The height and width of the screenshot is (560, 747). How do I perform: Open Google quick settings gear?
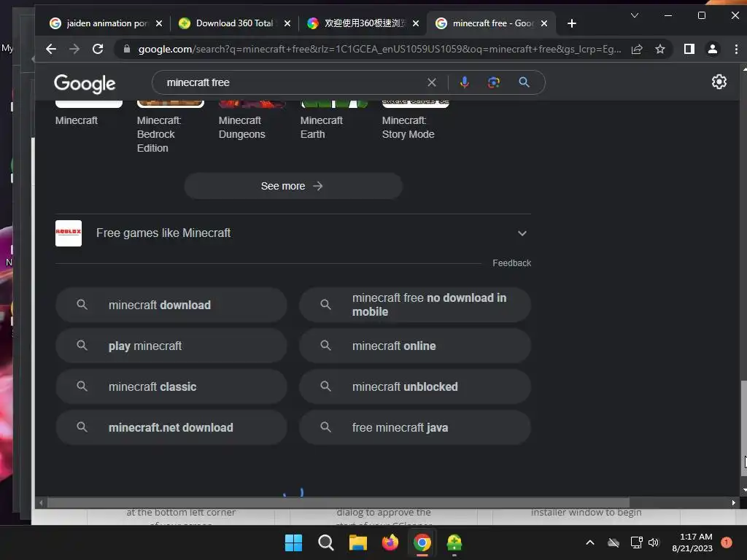click(x=719, y=82)
